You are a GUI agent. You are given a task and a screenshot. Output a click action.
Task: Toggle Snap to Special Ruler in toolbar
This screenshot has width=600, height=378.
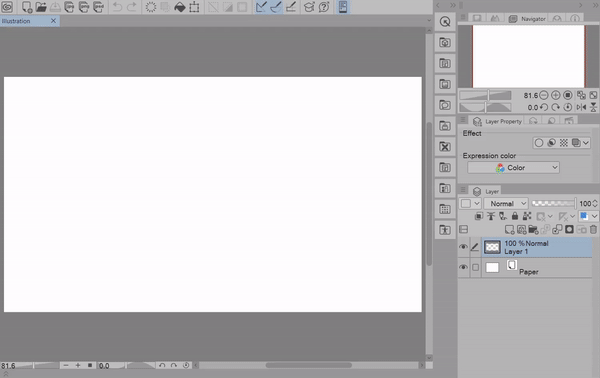(276, 7)
